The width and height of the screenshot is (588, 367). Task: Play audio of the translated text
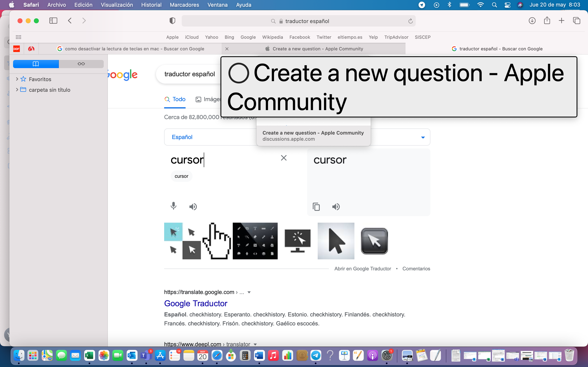point(336,207)
